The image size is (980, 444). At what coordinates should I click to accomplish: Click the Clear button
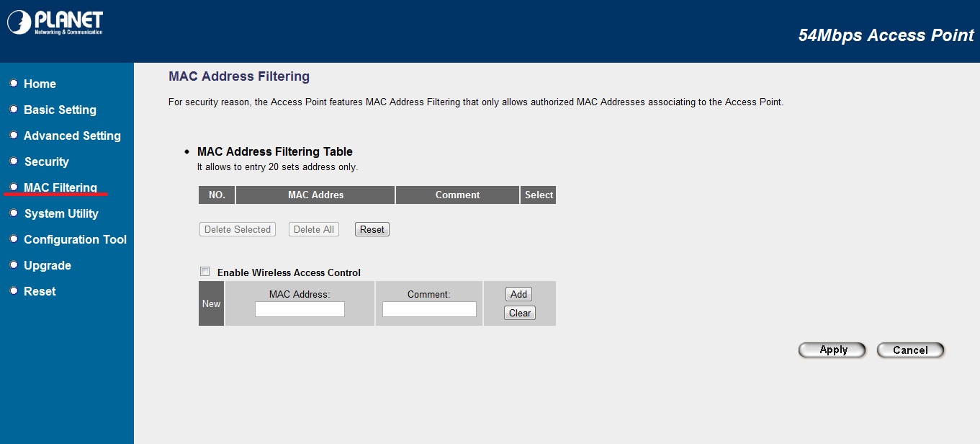[x=519, y=313]
